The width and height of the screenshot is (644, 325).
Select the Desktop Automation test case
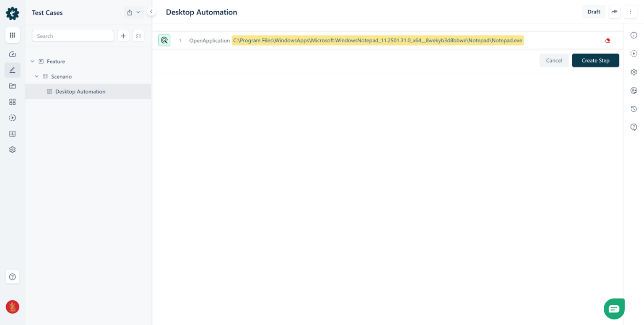(x=80, y=91)
